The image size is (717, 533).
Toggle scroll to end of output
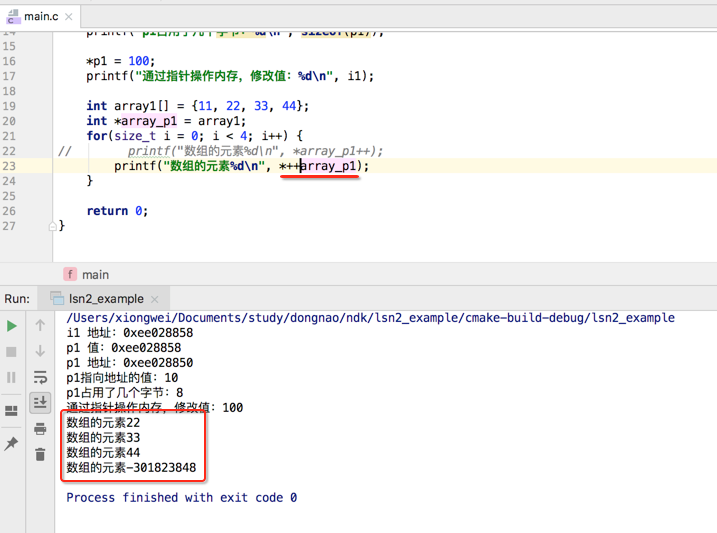pos(40,403)
